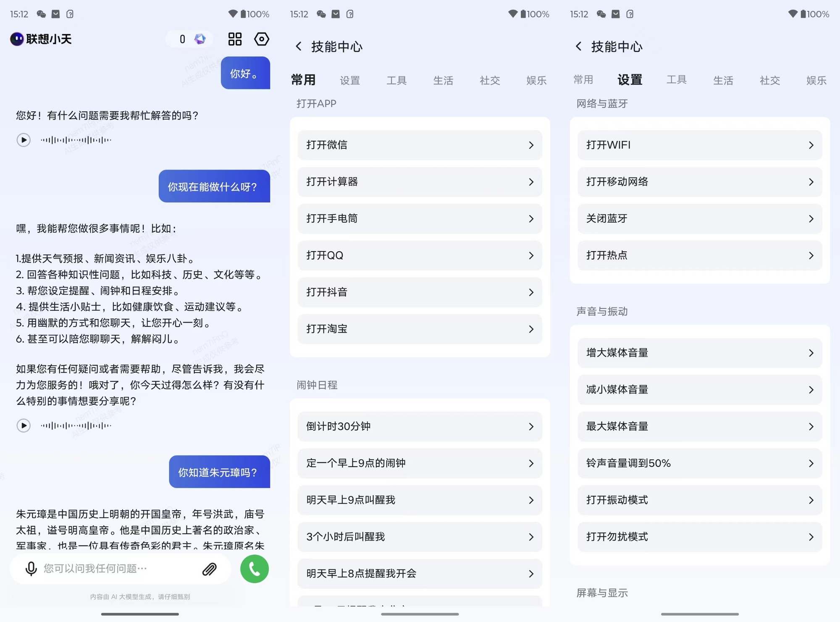Select 生活 tab in middle skill center

pos(443,80)
